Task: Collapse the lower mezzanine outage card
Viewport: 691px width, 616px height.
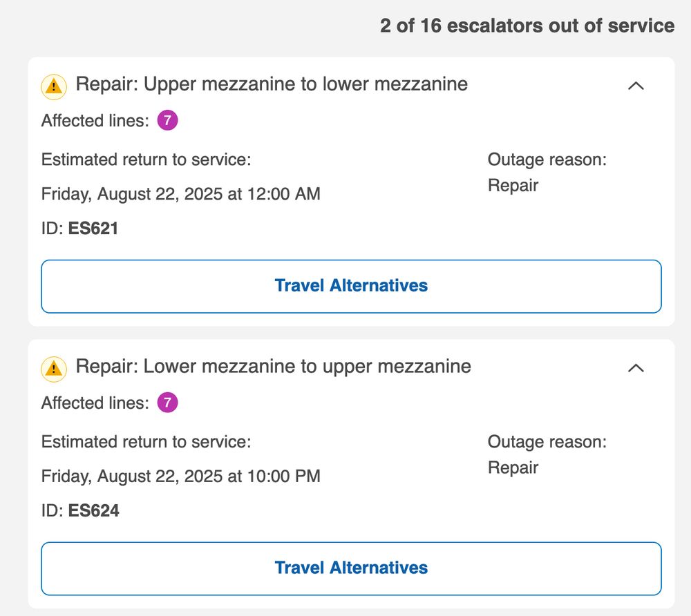Action: click(636, 368)
